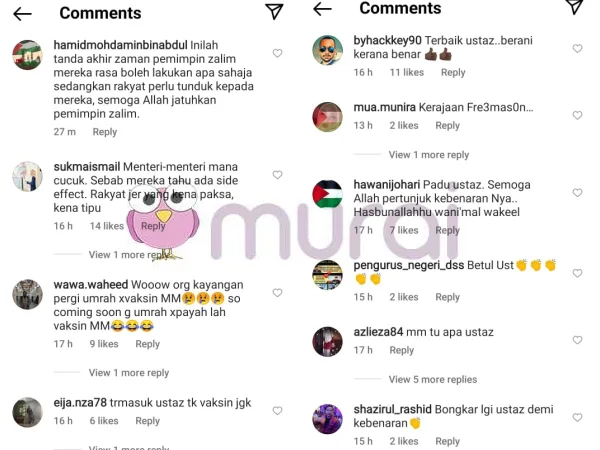Go back using left panel's back arrow
The width and height of the screenshot is (600, 450).
[x=22, y=14]
